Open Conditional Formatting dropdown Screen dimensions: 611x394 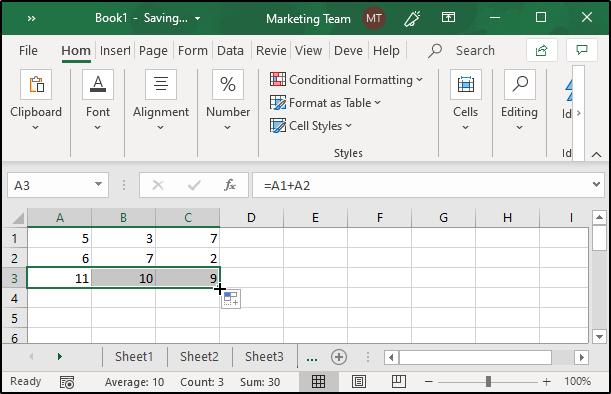click(346, 80)
